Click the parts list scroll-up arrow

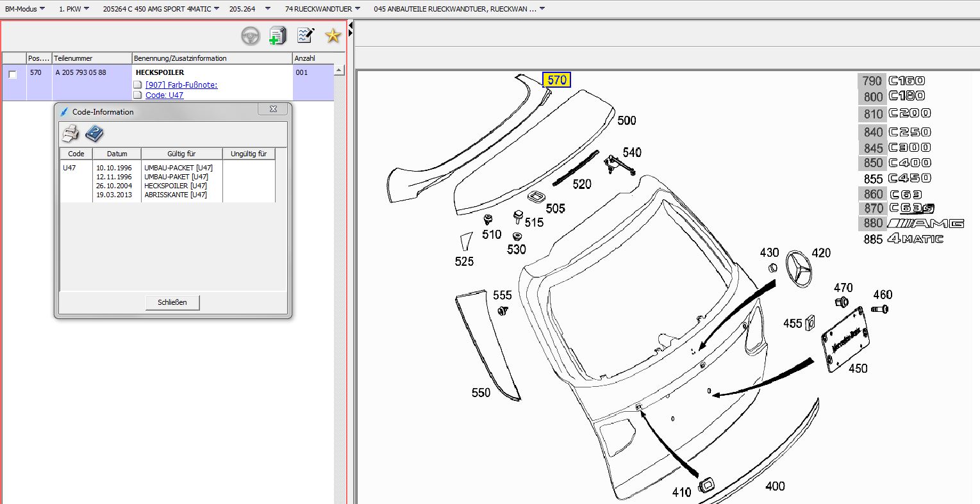pos(340,70)
